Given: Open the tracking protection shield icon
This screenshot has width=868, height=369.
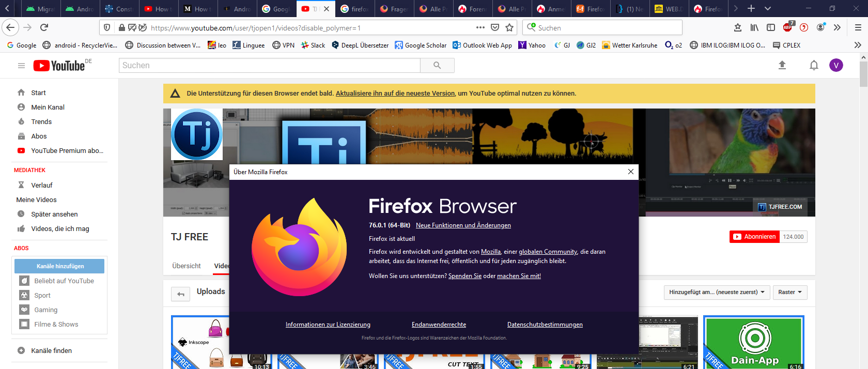Looking at the screenshot, I should click(107, 27).
